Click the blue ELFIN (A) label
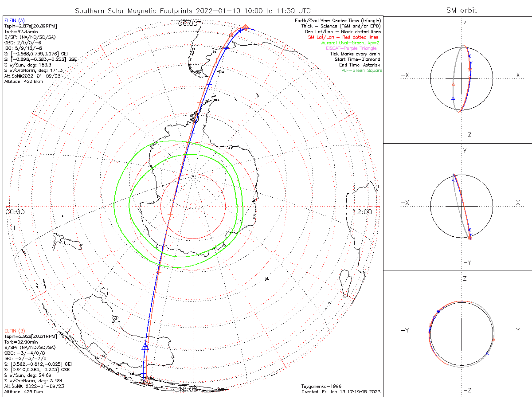The height and width of the screenshot is (399, 532). [x=15, y=20]
